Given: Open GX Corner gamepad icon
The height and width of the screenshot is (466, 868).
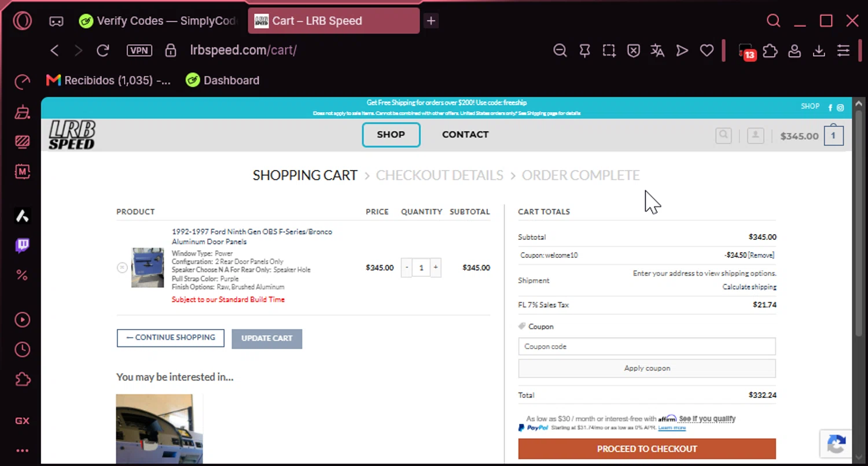Looking at the screenshot, I should pyautogui.click(x=56, y=21).
